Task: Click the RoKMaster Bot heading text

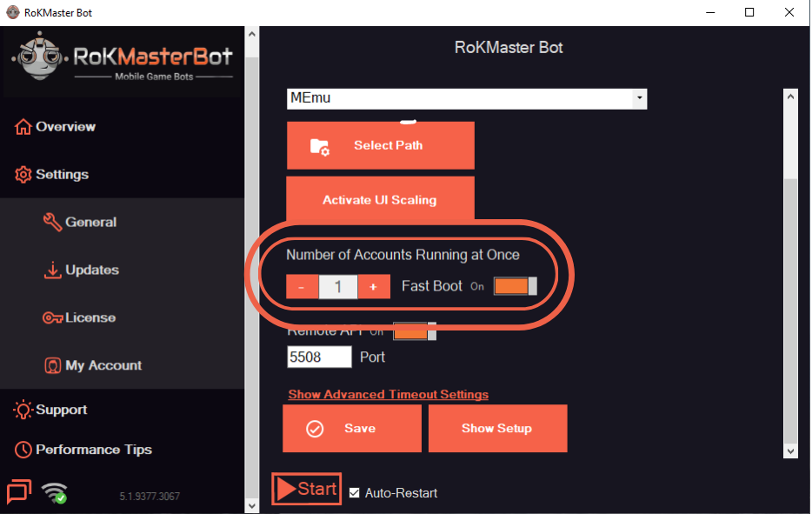Action: click(509, 48)
